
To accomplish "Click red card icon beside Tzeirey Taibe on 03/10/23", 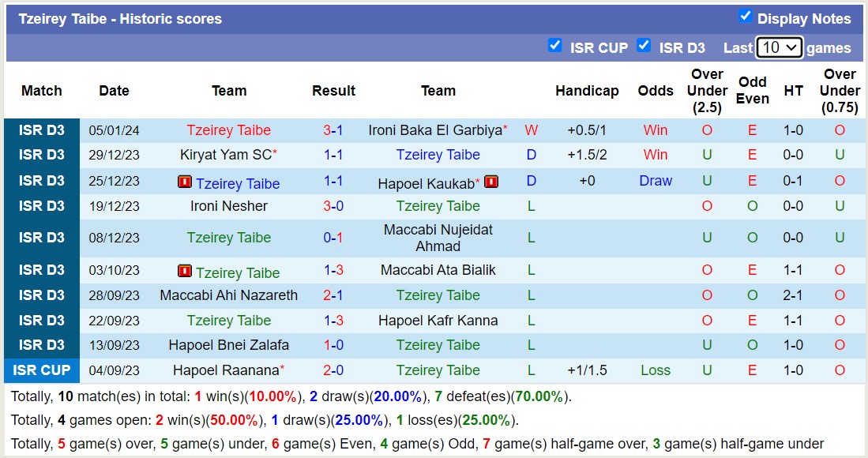I will click(184, 270).
